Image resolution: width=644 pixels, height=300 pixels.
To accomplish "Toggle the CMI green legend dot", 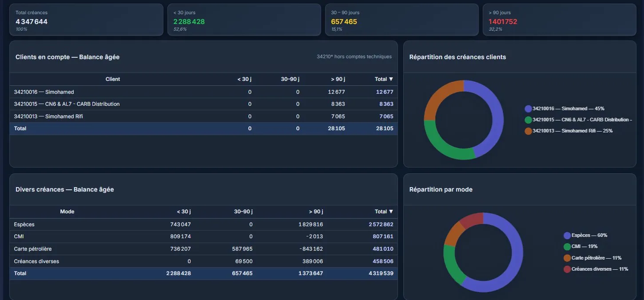I will point(567,247).
